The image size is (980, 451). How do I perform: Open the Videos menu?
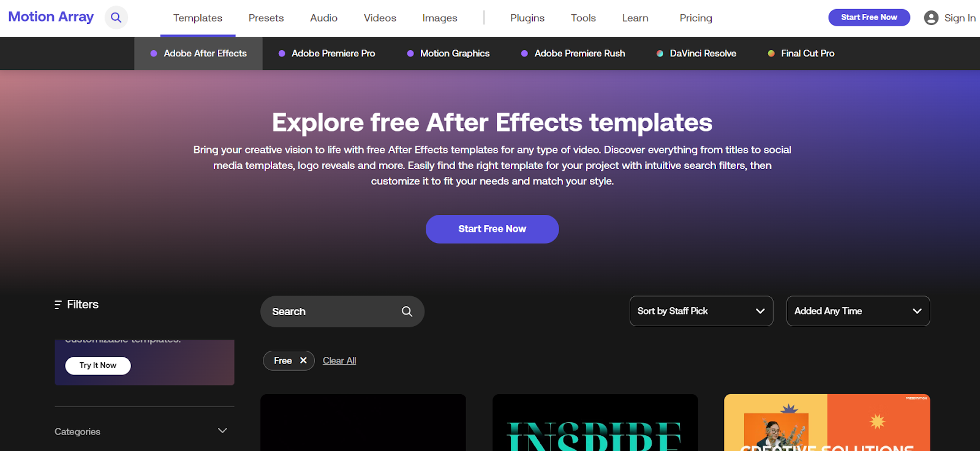(380, 18)
